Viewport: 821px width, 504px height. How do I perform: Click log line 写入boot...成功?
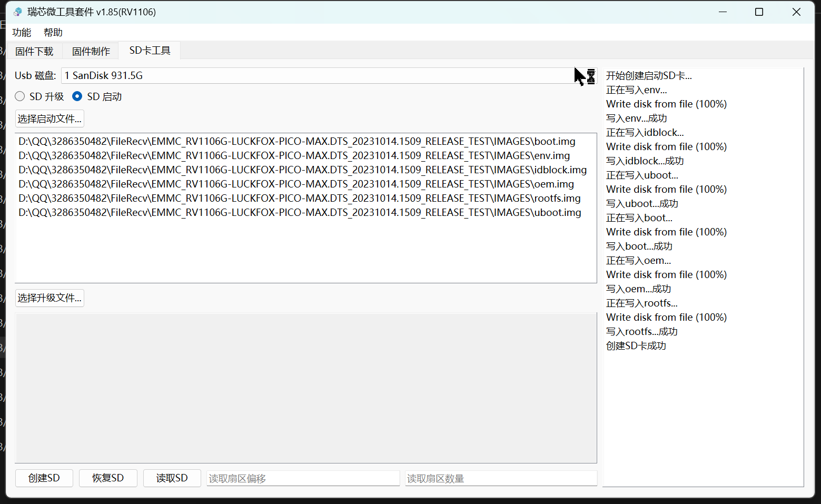pos(639,246)
